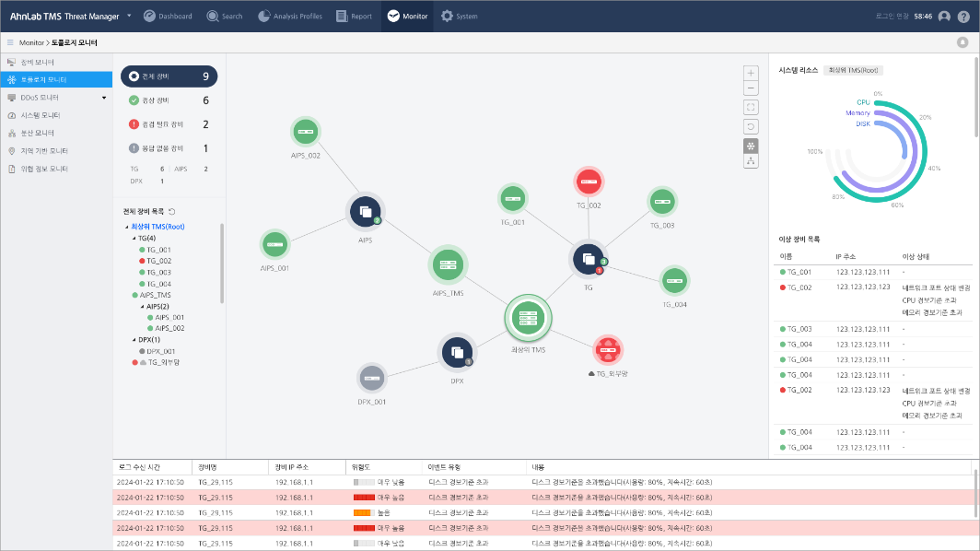This screenshot has height=551, width=980.
Task: Click the reset rotation topology icon
Action: pyautogui.click(x=751, y=127)
